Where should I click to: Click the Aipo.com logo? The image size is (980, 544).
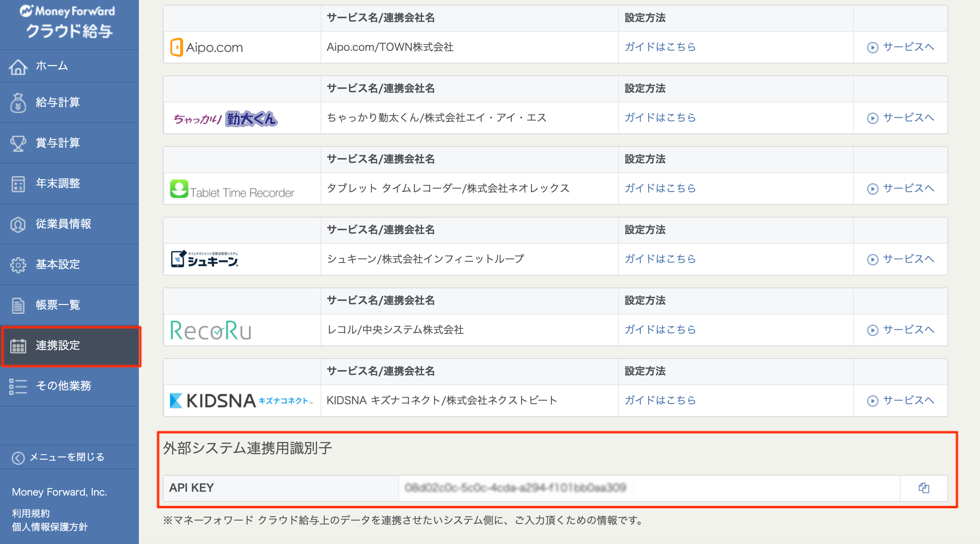click(x=206, y=47)
